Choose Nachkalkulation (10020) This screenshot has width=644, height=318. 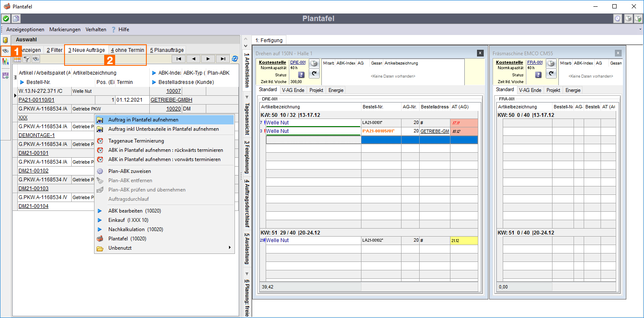(164, 229)
